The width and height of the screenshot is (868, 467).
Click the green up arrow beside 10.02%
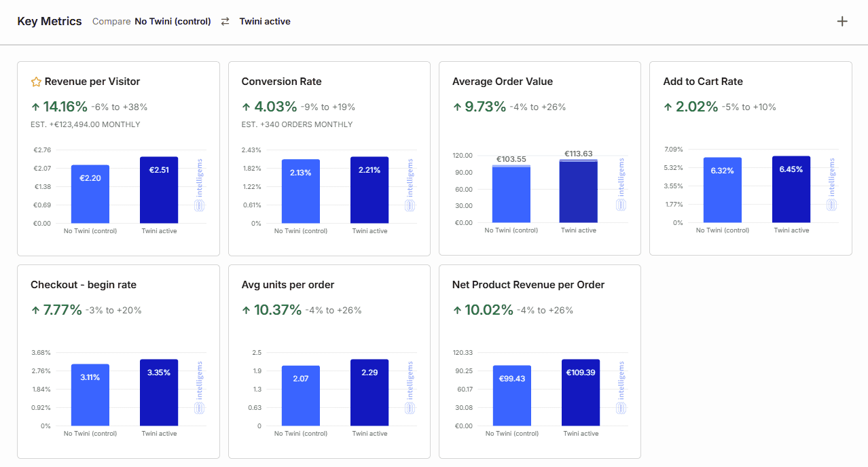click(456, 310)
